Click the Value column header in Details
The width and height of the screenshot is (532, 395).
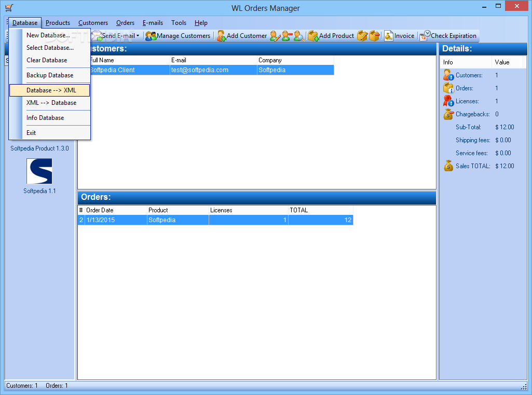coord(508,62)
